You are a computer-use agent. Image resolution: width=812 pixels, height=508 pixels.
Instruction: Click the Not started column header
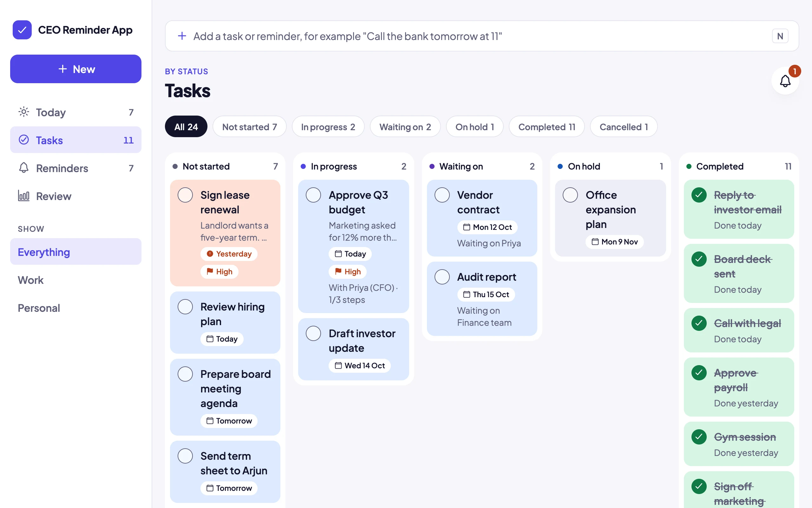[225, 166]
